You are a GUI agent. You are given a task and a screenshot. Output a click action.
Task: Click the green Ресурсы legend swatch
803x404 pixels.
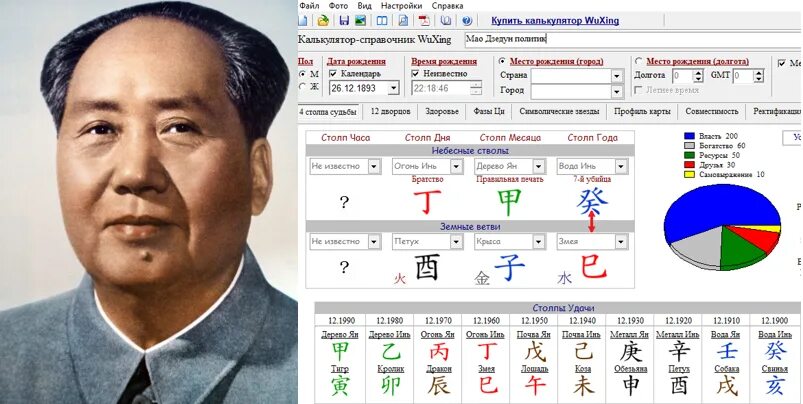tap(689, 155)
